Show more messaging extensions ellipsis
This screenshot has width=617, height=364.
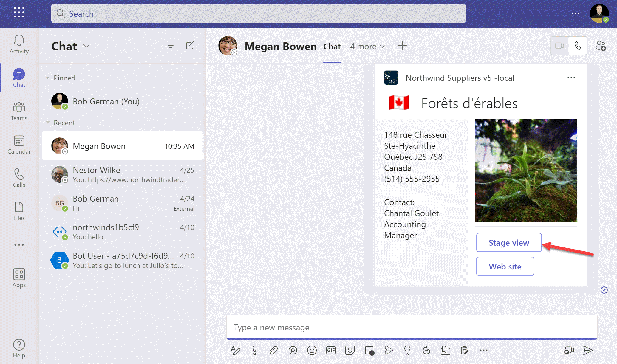[484, 350]
